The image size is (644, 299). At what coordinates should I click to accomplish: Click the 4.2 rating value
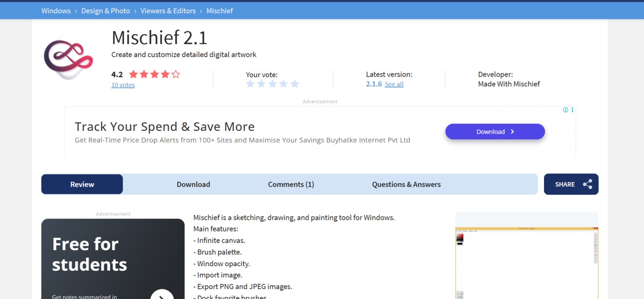117,75
